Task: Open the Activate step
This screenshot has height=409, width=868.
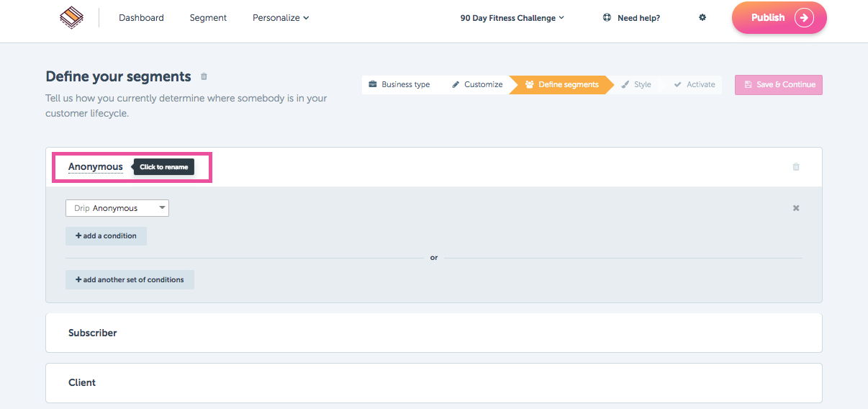Action: (x=695, y=85)
